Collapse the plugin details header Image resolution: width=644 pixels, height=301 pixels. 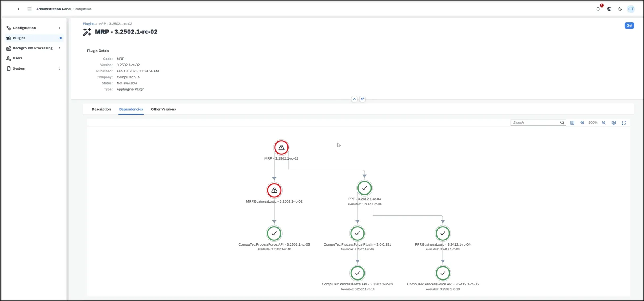tap(354, 99)
